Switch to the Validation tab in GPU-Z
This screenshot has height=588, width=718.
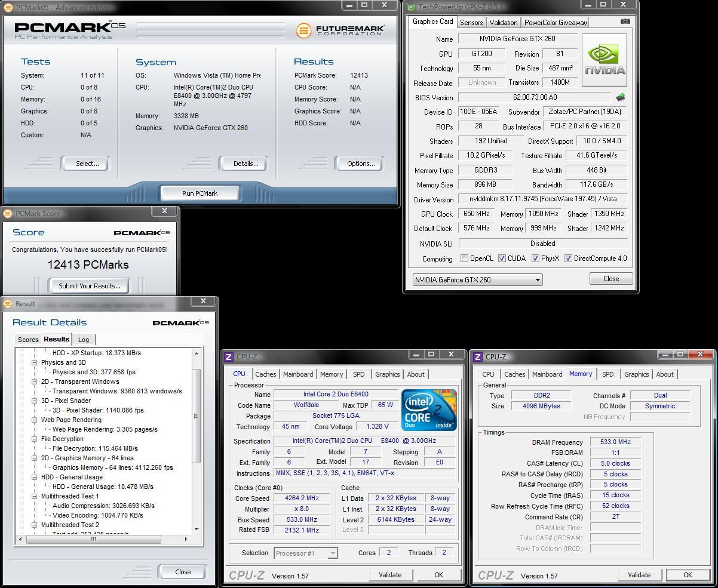pyautogui.click(x=503, y=23)
